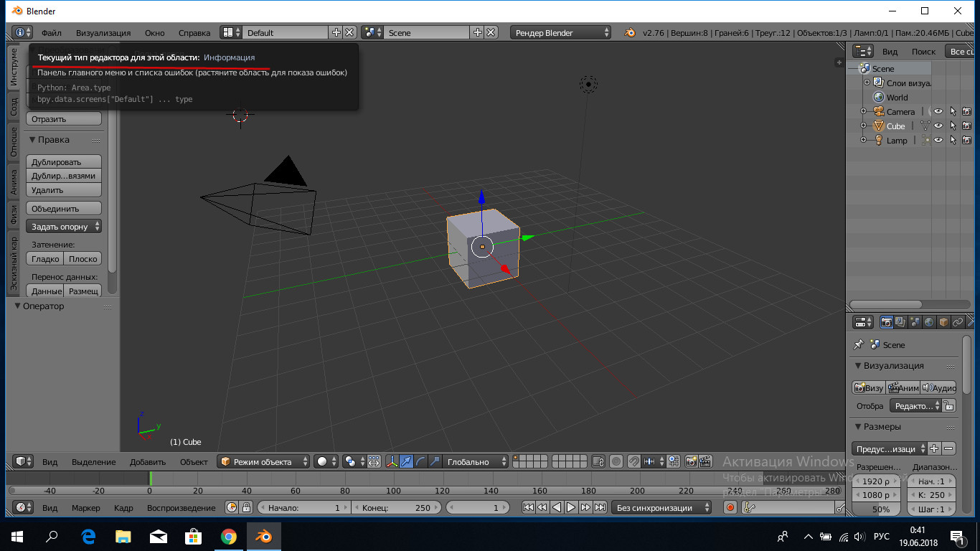Toggle visibility eye for Lamp

938,140
